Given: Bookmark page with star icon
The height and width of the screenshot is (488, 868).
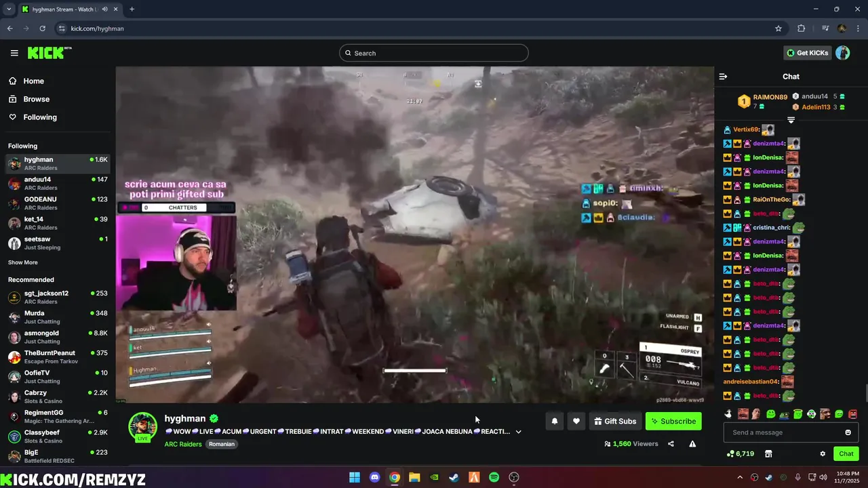Looking at the screenshot, I should coord(778,28).
